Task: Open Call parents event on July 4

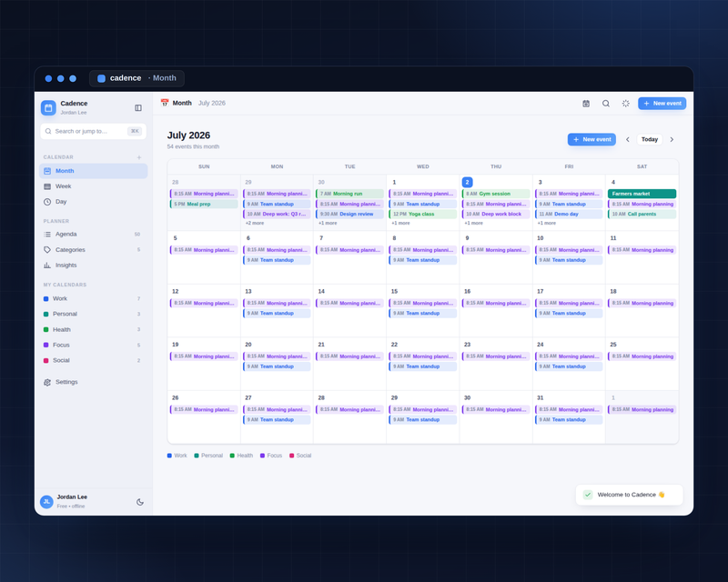Action: pos(642,214)
